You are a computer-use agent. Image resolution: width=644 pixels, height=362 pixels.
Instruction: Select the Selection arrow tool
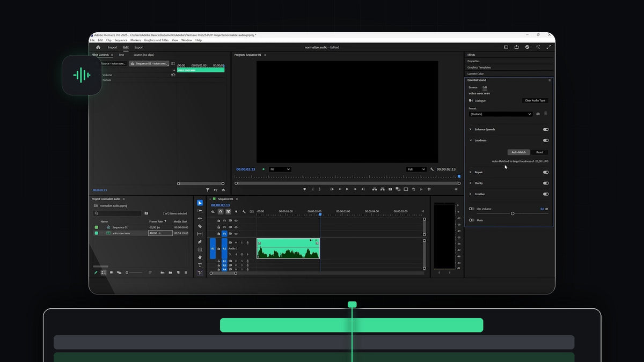pos(200,203)
